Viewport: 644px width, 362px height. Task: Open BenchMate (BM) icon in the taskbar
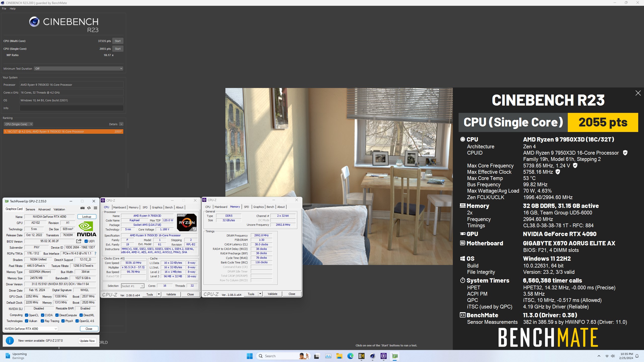361,356
